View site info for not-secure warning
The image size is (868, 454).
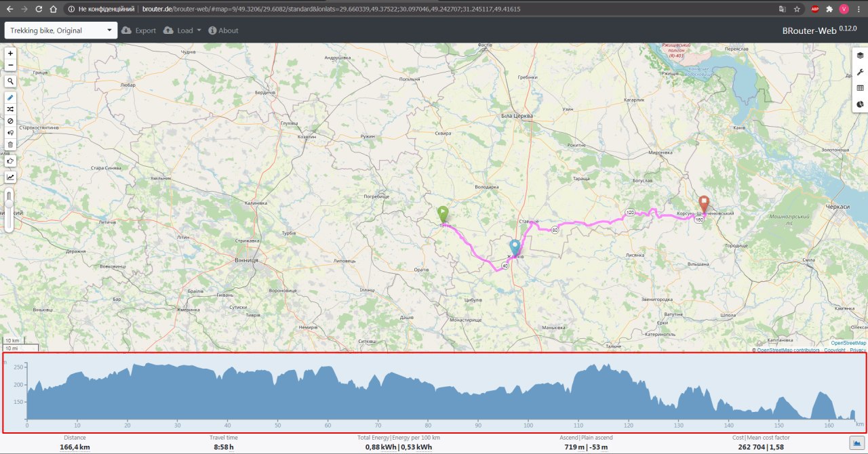pyautogui.click(x=102, y=9)
